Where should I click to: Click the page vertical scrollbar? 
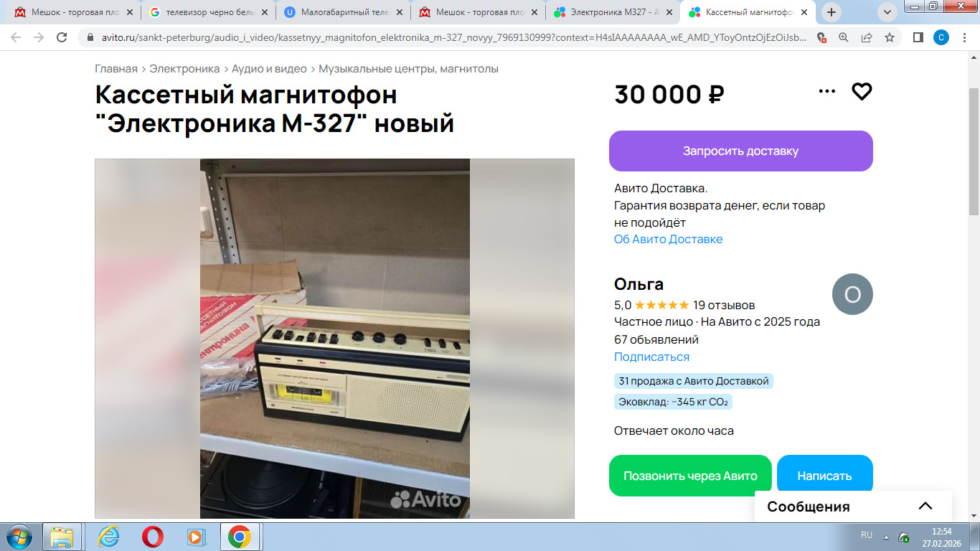pos(974,287)
